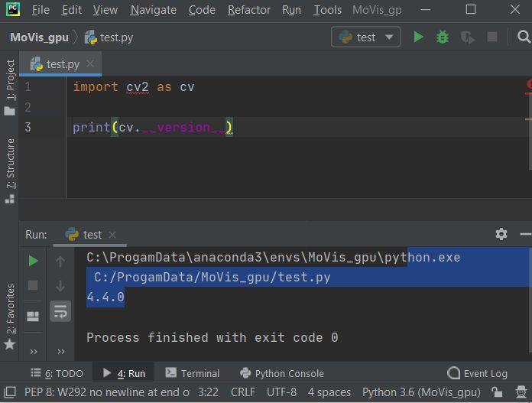Hide the Run tool window

(525, 234)
